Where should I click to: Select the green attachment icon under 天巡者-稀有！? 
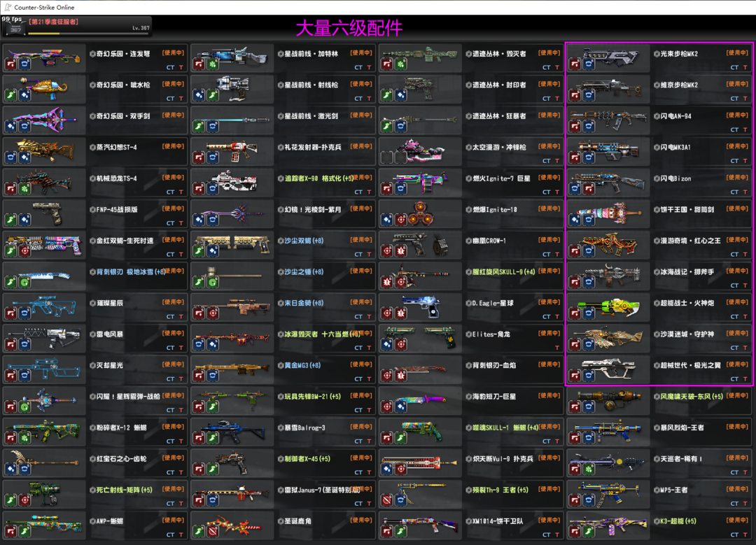tap(589, 469)
